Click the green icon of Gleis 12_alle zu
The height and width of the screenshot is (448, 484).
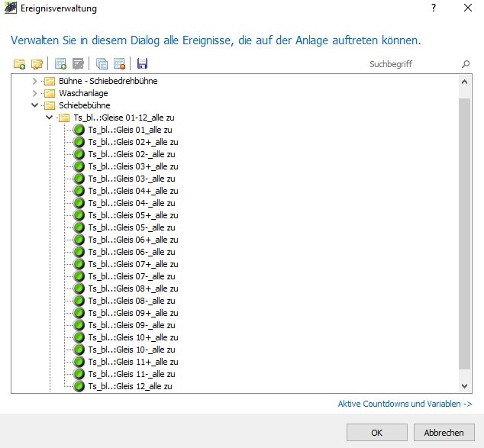79,386
